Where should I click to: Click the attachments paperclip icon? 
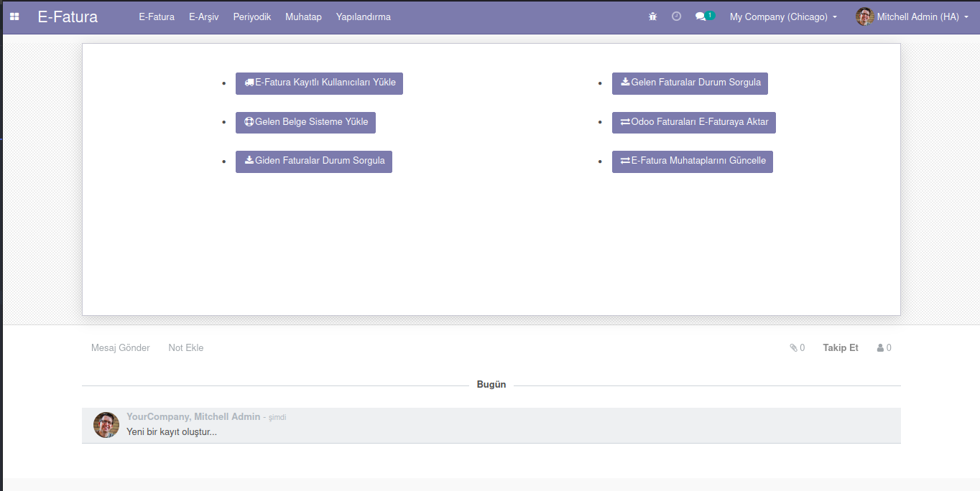(x=794, y=348)
